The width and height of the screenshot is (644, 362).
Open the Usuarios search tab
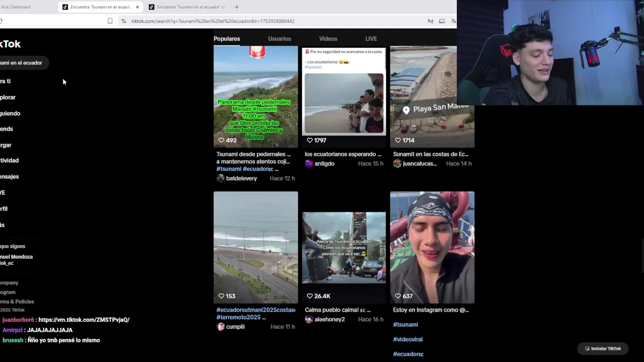coord(279,39)
